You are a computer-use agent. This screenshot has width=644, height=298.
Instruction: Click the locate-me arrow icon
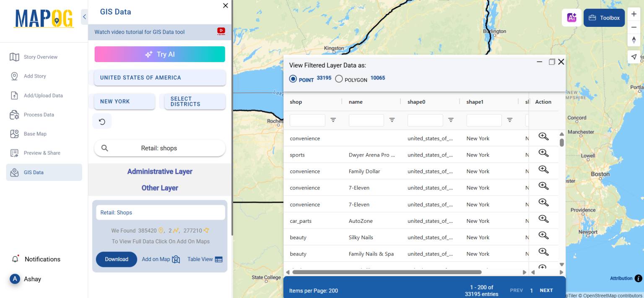tap(634, 57)
